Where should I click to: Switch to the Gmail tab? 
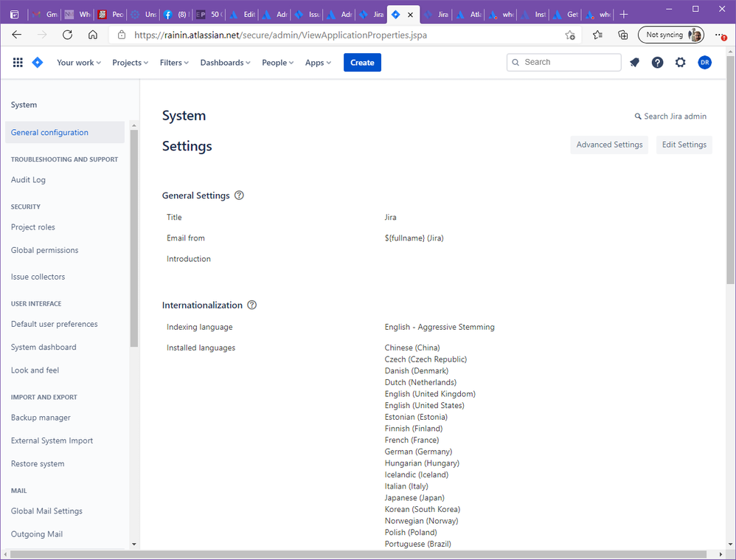(45, 15)
